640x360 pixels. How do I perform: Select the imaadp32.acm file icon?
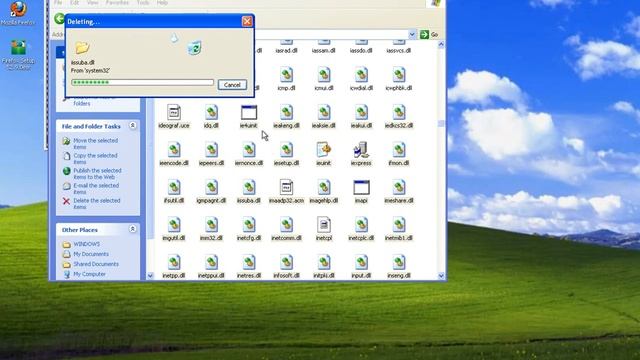tap(286, 187)
